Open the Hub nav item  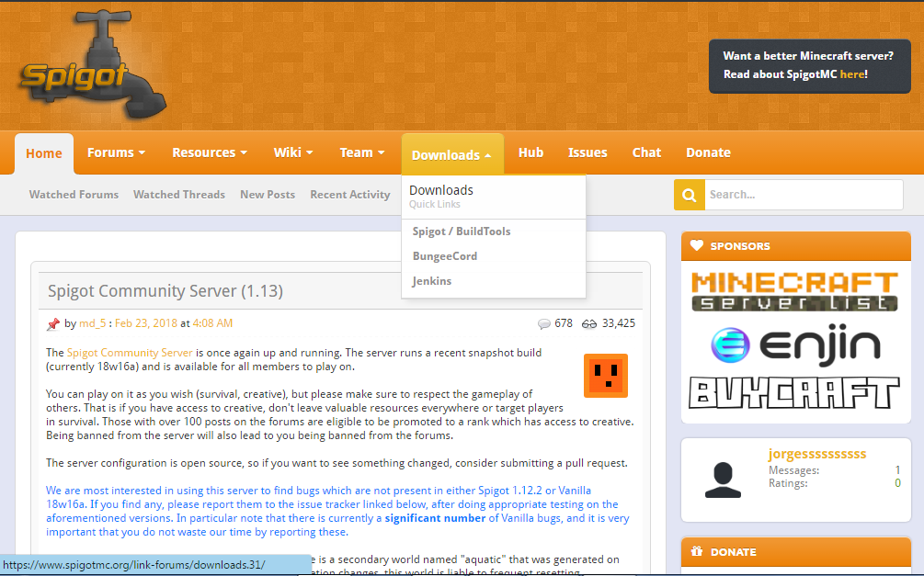click(x=530, y=153)
